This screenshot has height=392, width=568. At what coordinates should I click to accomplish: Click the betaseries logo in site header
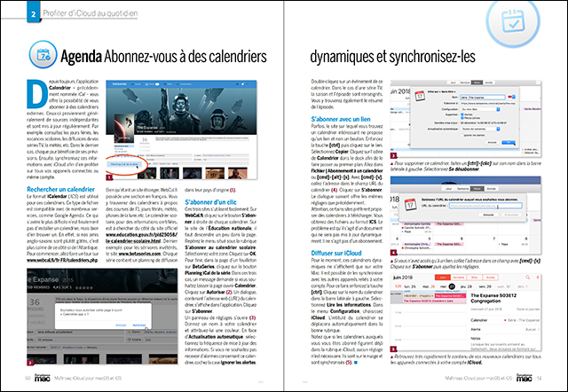click(x=120, y=84)
